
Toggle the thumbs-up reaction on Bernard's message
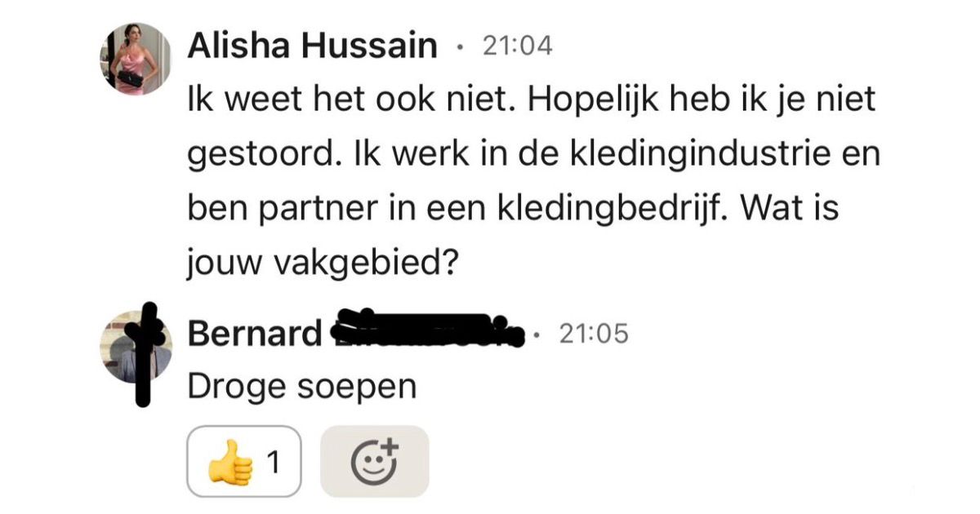244,462
